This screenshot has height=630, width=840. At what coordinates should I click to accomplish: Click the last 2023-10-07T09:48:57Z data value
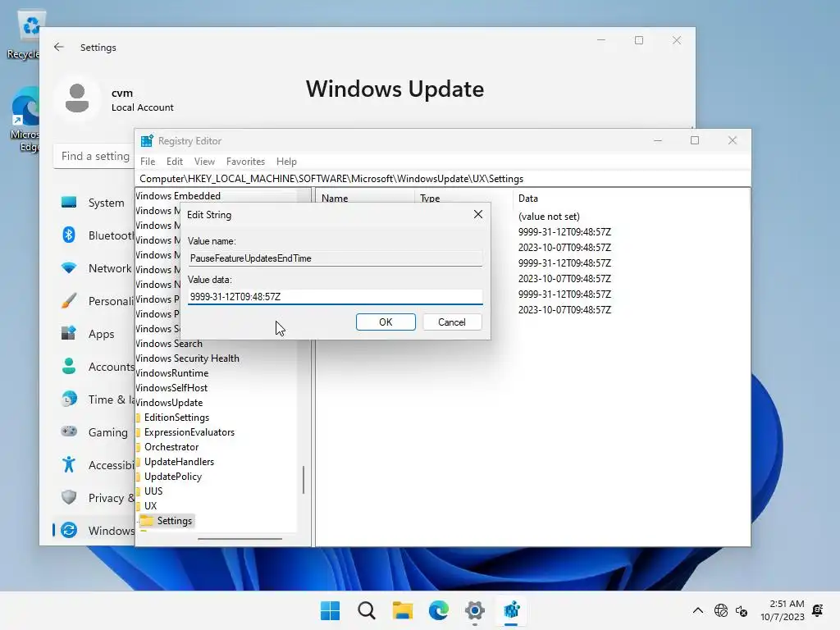tap(564, 309)
